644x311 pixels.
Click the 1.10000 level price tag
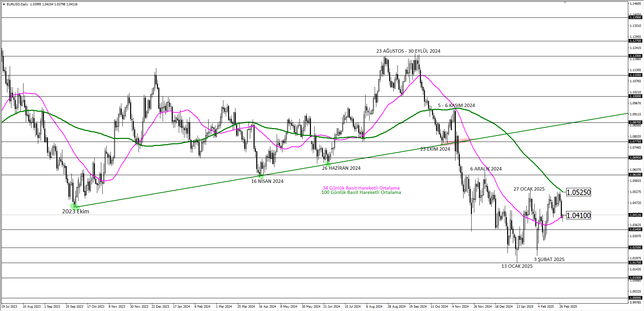click(x=635, y=96)
